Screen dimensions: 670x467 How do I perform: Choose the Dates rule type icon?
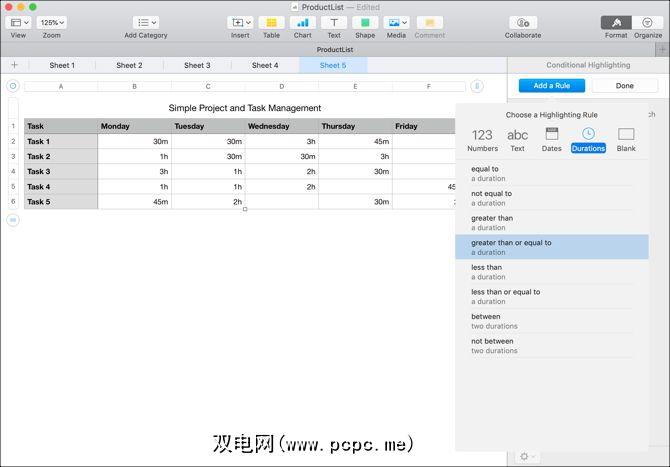(551, 139)
